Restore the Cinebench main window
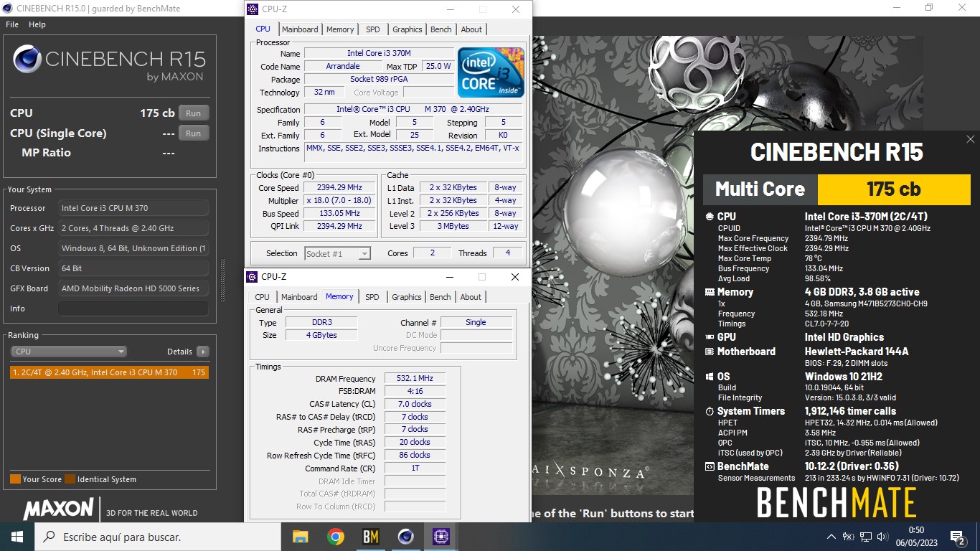 [x=929, y=8]
